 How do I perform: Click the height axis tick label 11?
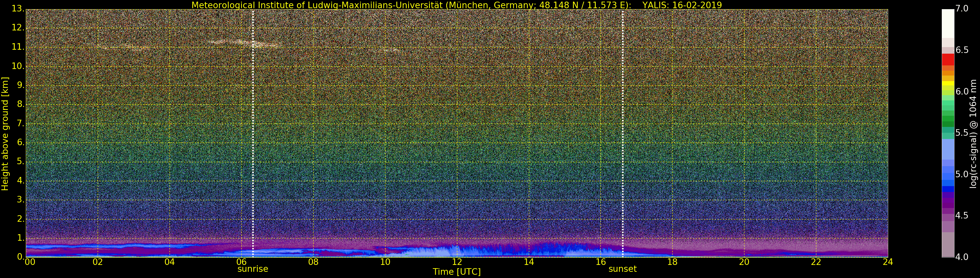[x=18, y=47]
